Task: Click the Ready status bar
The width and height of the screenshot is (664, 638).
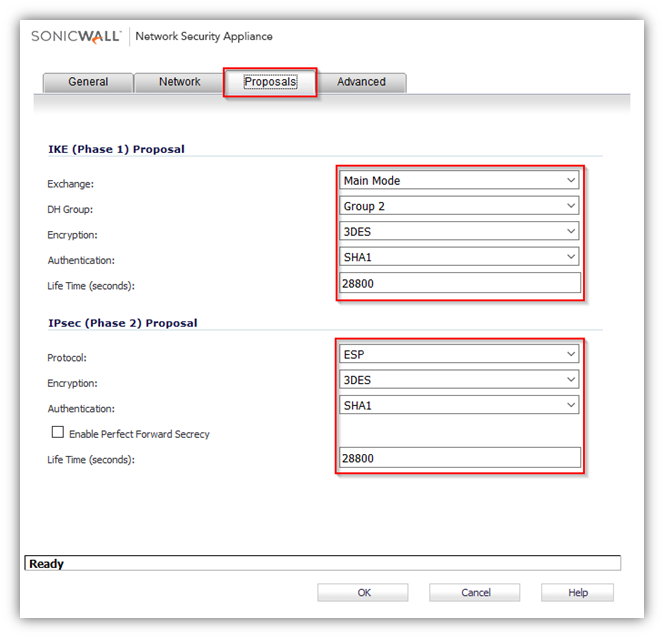Action: 322,564
